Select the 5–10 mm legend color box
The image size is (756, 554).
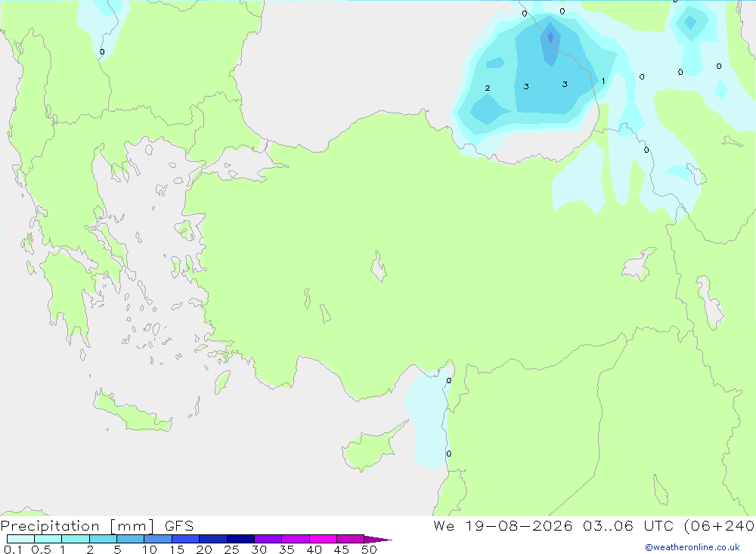coord(131,539)
